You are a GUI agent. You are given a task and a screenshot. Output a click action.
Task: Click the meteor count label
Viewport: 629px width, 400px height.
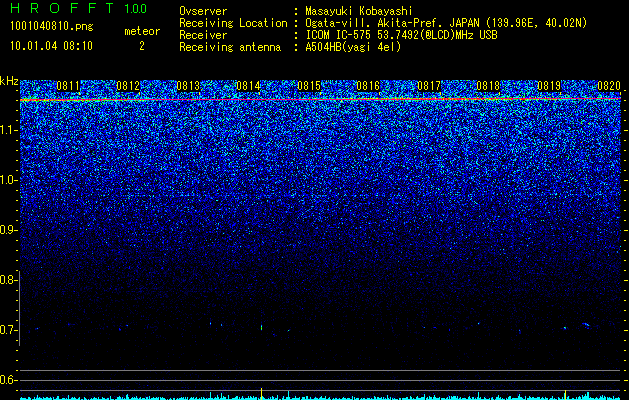point(142,31)
